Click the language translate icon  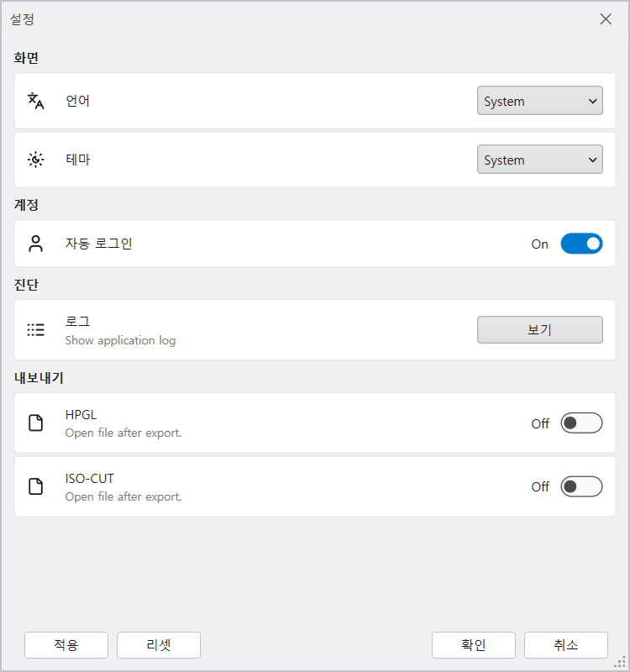click(x=35, y=101)
